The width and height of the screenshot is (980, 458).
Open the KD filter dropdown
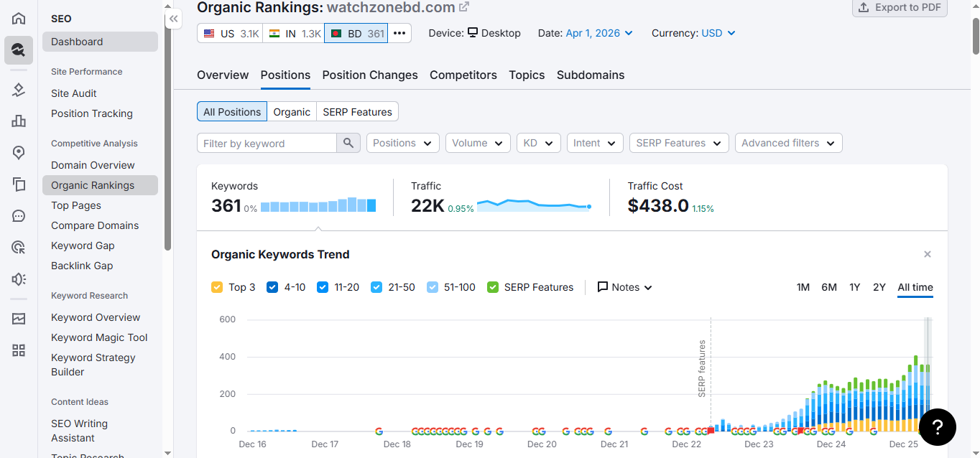pyautogui.click(x=539, y=143)
